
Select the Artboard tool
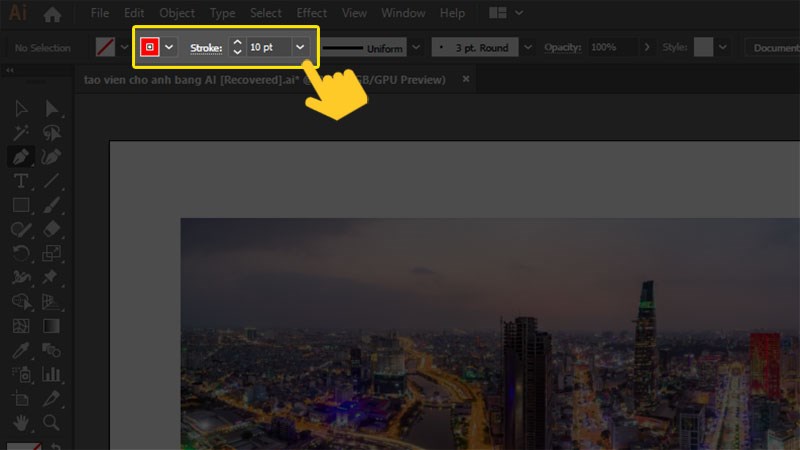pos(21,398)
